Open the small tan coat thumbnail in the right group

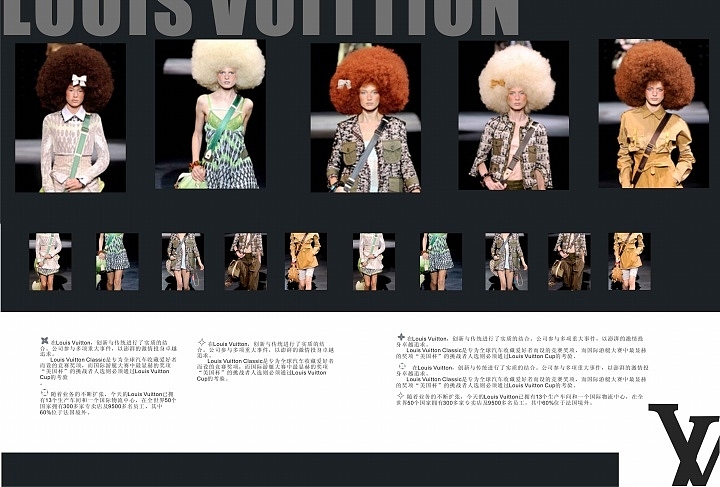630,262
